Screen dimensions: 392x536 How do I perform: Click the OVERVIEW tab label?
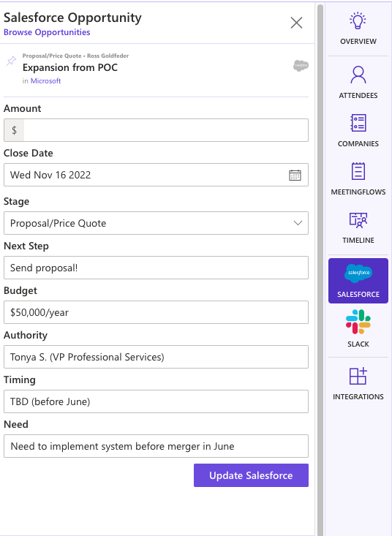(358, 42)
